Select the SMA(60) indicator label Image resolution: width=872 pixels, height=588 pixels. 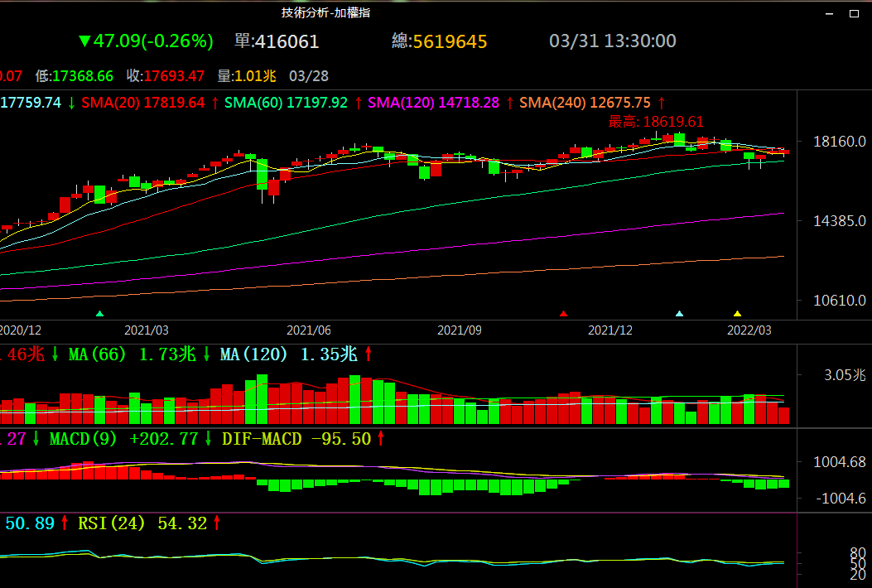255,103
